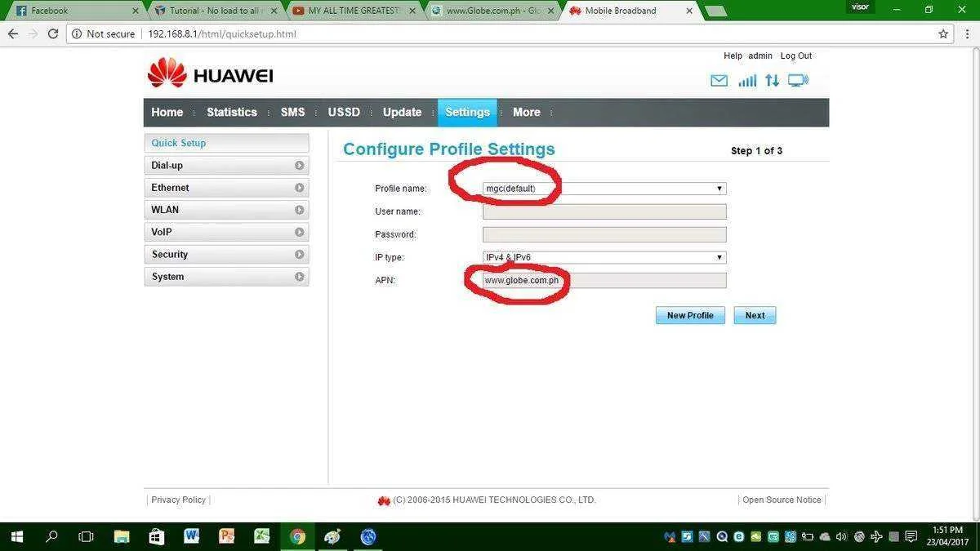Launch Word from the taskbar

coord(192,536)
